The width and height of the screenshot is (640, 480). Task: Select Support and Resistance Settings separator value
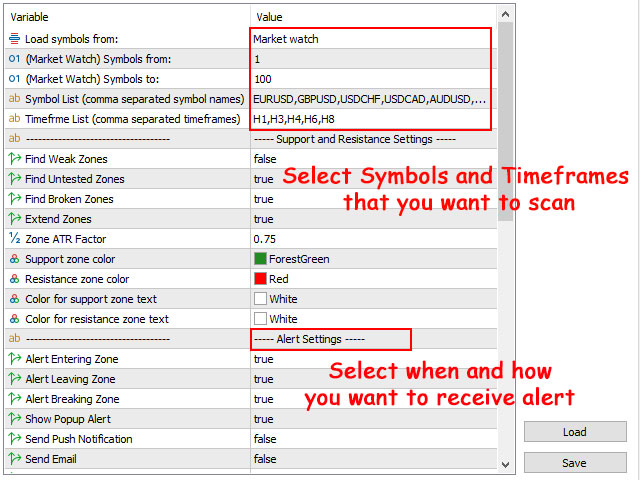coord(354,139)
